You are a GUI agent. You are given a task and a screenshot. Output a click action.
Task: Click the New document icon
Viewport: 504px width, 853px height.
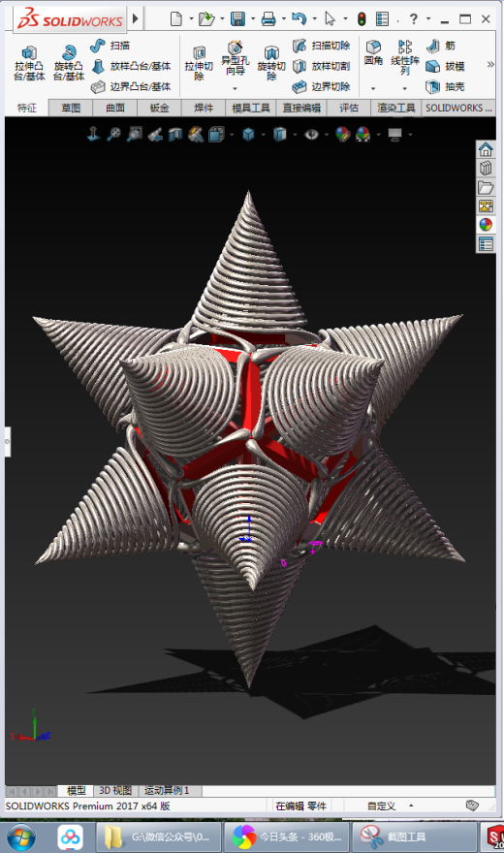click(176, 19)
